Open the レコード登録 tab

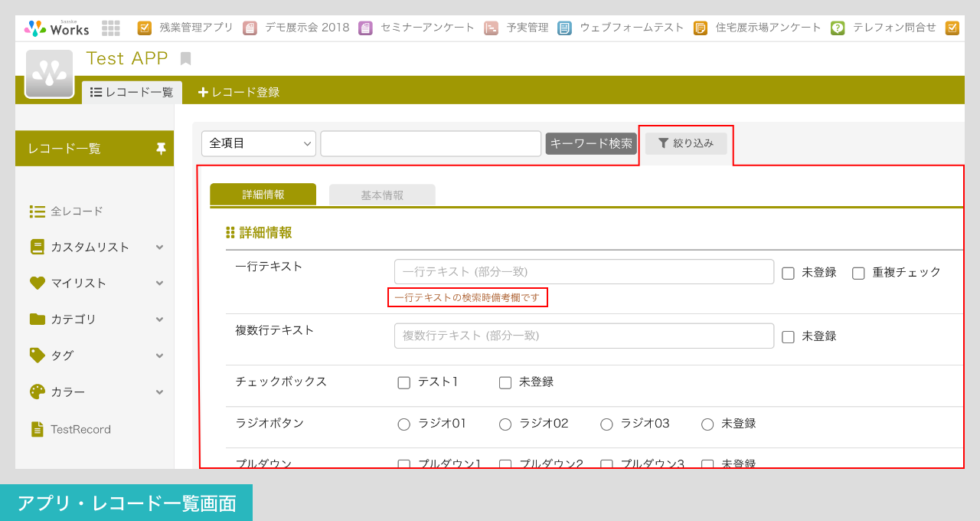tap(241, 91)
